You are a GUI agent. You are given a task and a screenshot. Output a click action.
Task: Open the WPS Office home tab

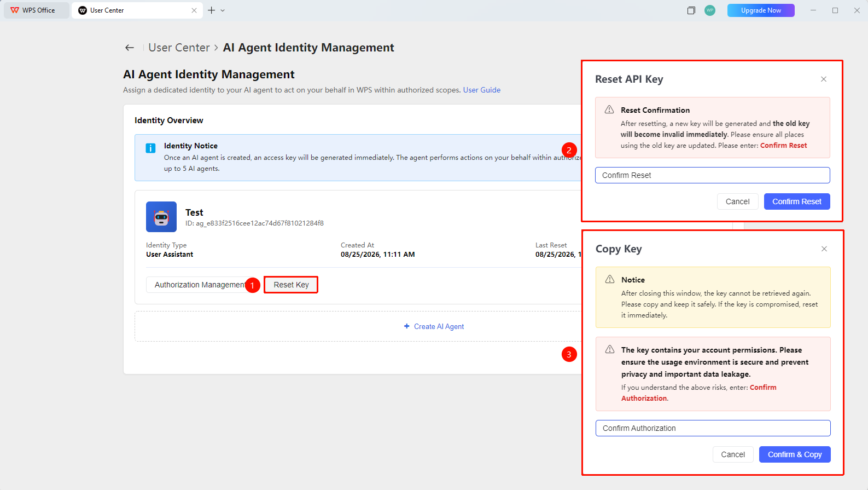pyautogui.click(x=37, y=10)
